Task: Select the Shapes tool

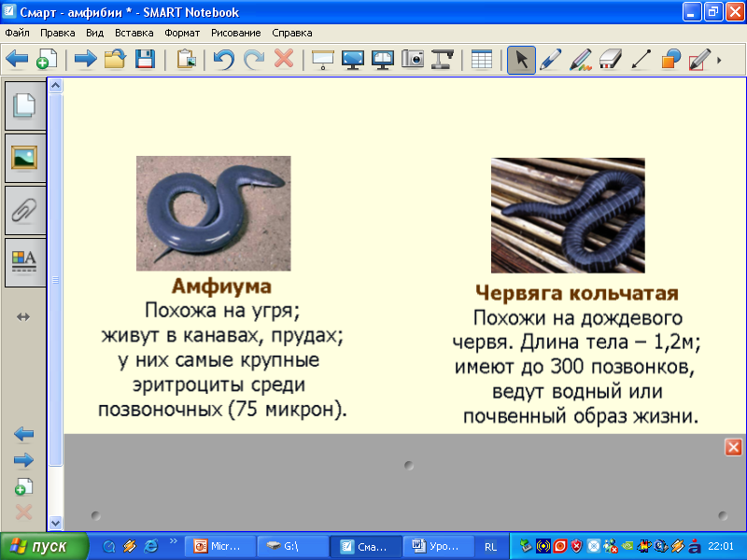Action: pyautogui.click(x=670, y=60)
